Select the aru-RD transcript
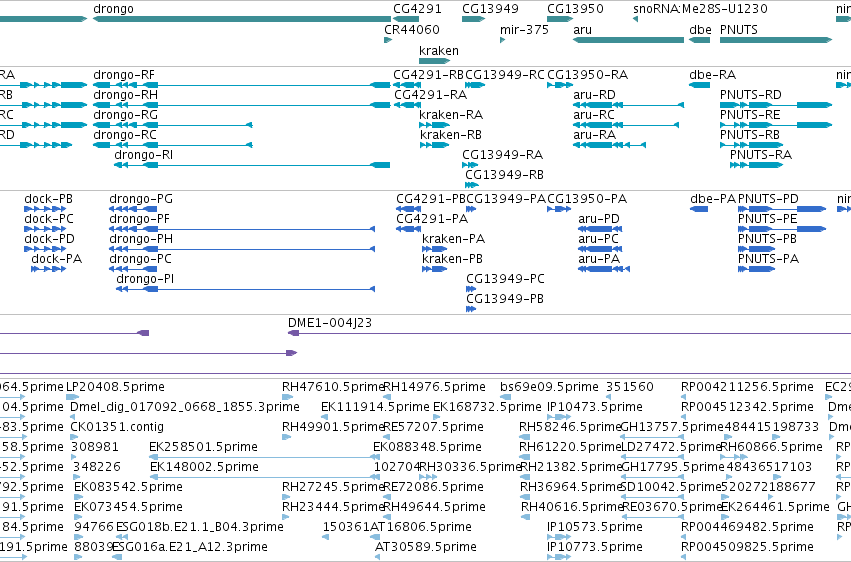 pos(628,105)
